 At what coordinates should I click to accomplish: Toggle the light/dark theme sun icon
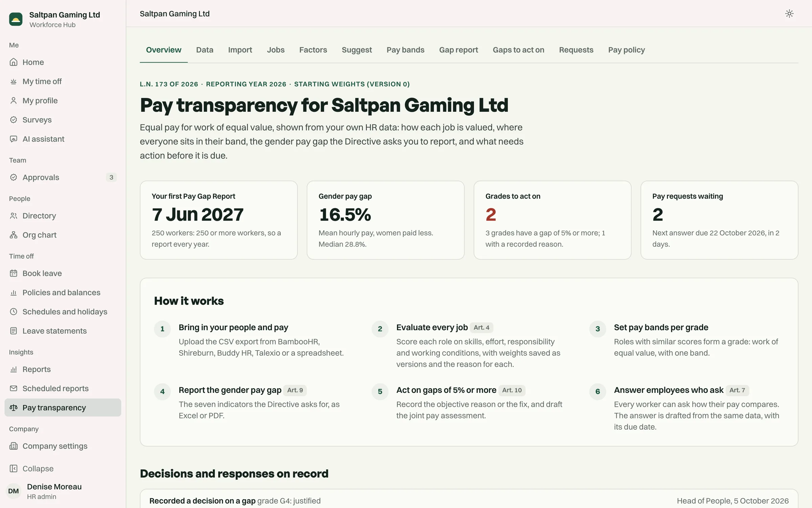pos(789,14)
